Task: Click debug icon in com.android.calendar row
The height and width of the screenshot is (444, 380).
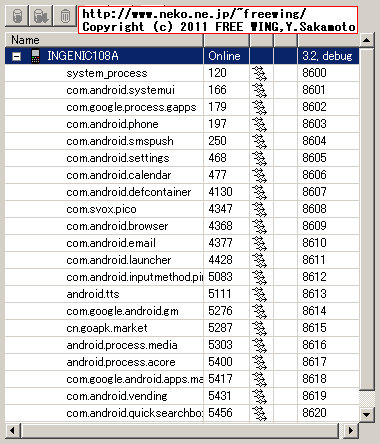Action: coord(260,175)
